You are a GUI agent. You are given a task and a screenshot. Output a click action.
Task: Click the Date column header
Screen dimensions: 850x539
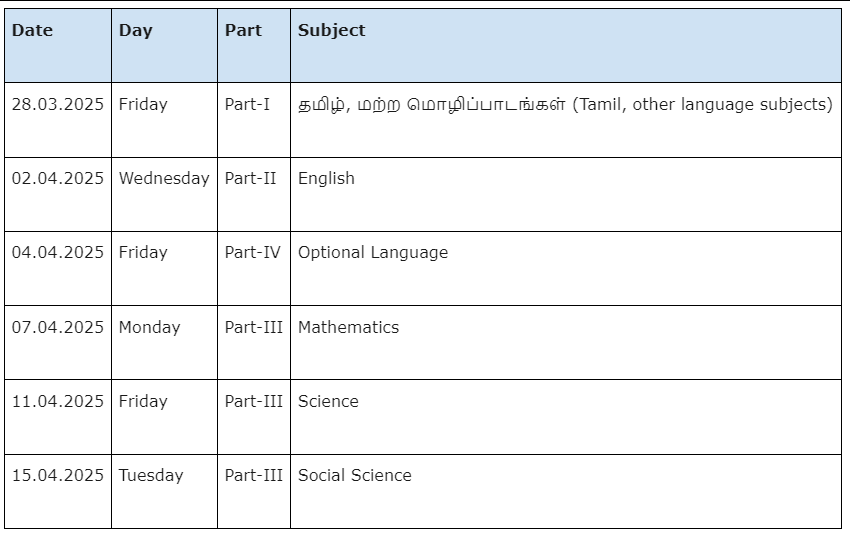pos(58,46)
